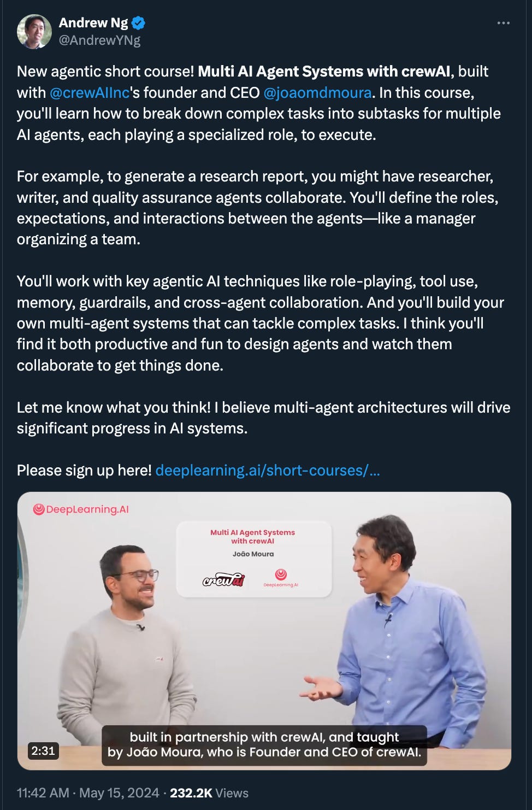The height and width of the screenshot is (810, 532).
Task: Open the three-dot more options menu
Action: click(x=504, y=23)
